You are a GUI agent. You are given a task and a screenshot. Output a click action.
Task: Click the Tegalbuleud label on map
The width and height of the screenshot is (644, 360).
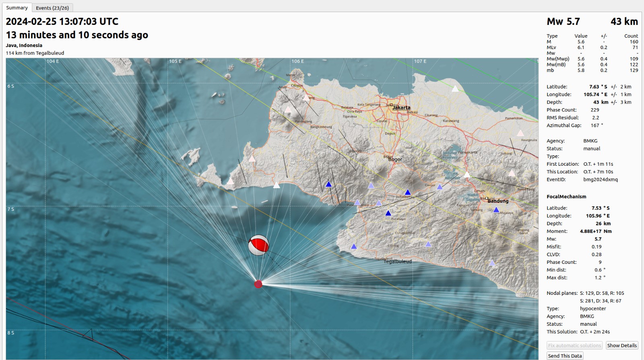[x=398, y=261]
